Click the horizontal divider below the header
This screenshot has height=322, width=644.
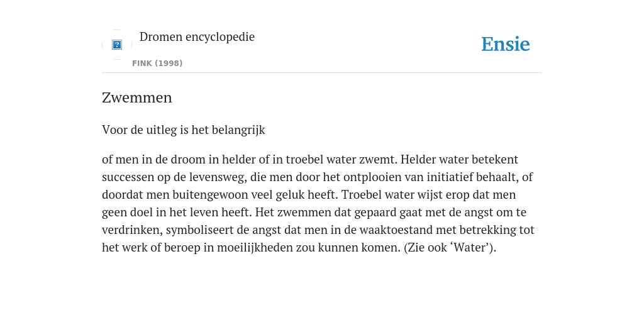pyautogui.click(x=322, y=73)
